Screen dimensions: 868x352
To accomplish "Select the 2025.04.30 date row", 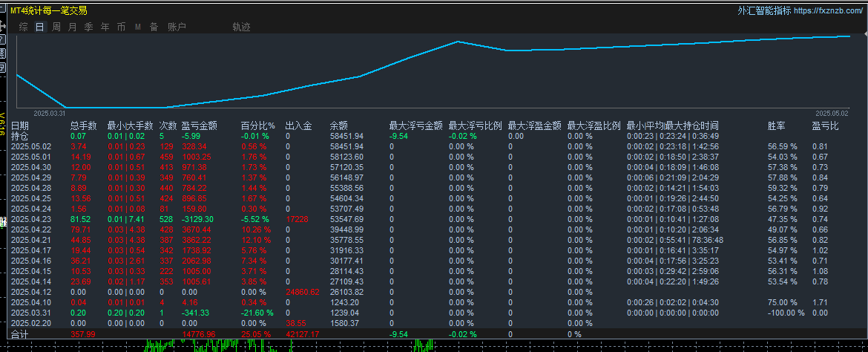I will (31, 167).
